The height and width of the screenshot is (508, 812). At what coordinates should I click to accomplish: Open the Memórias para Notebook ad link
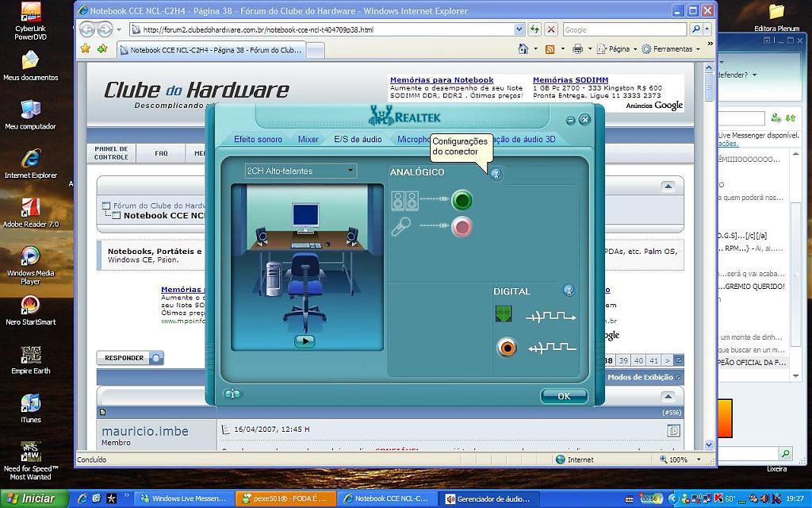pos(442,80)
